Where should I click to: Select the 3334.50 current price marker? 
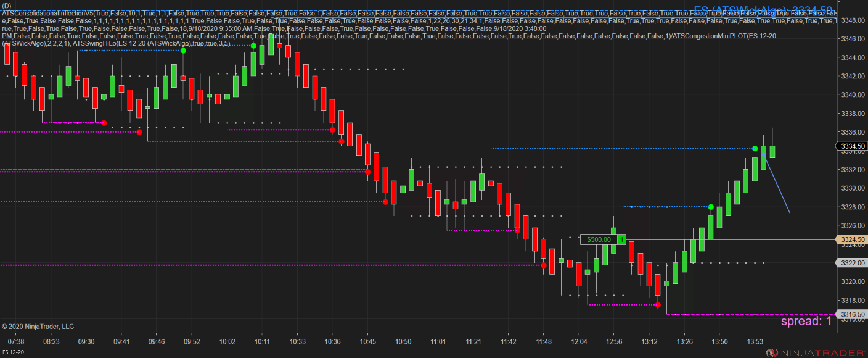click(851, 146)
